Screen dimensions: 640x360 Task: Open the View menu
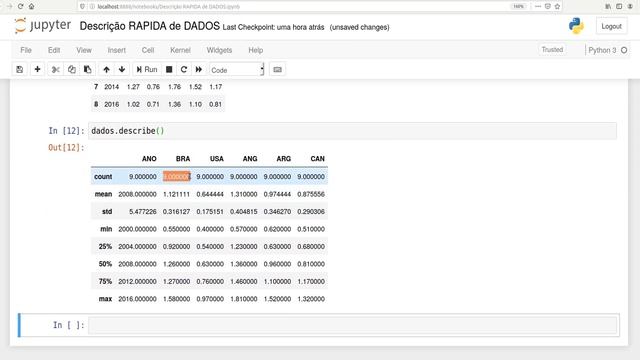[84, 50]
